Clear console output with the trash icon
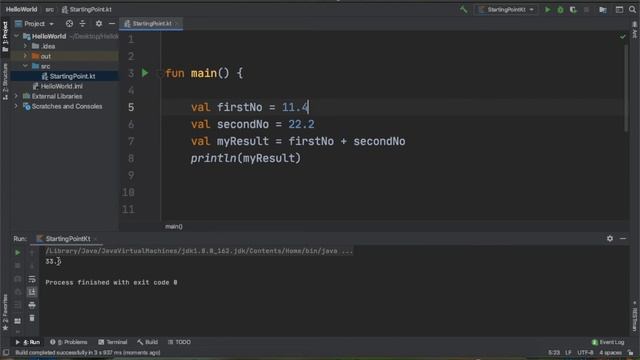640x360 pixels. click(x=32, y=318)
